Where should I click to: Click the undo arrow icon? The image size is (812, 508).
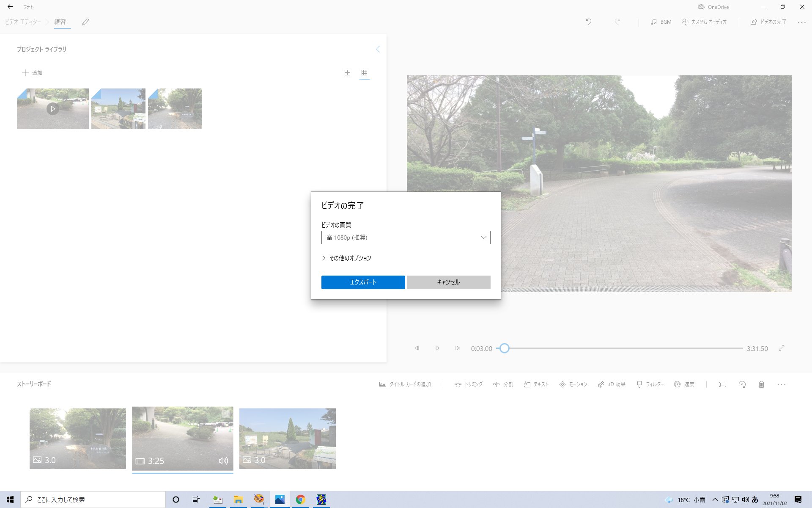tap(588, 22)
